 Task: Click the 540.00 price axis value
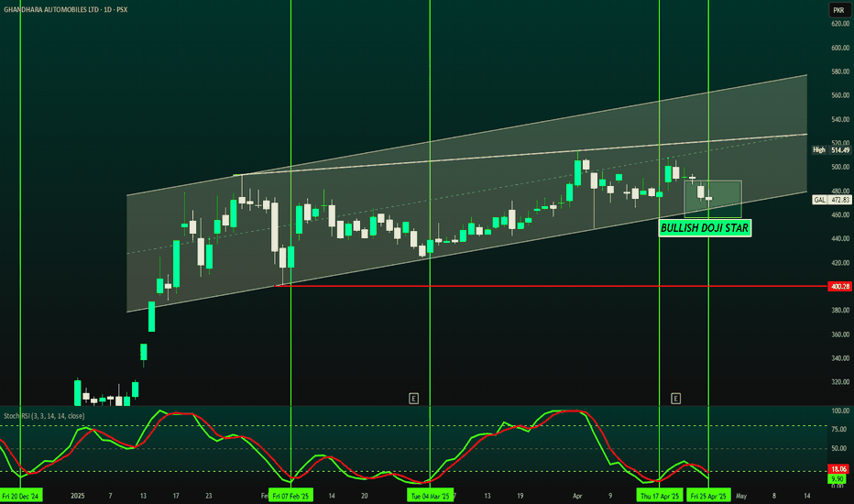coord(840,119)
